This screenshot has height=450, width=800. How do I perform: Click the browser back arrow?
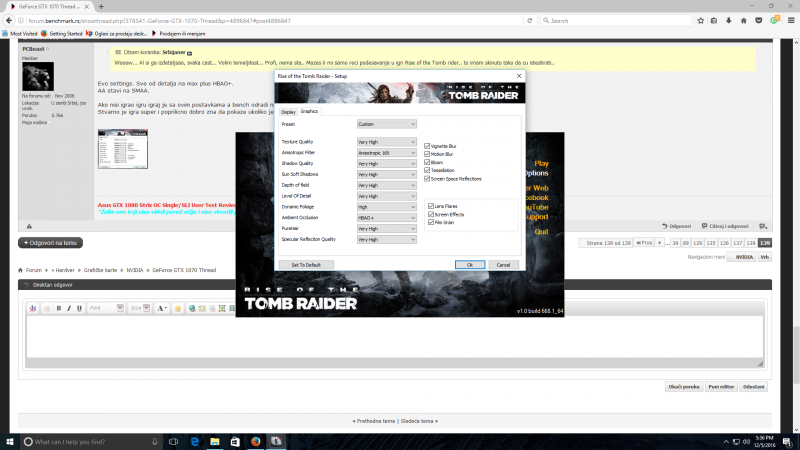(9, 20)
